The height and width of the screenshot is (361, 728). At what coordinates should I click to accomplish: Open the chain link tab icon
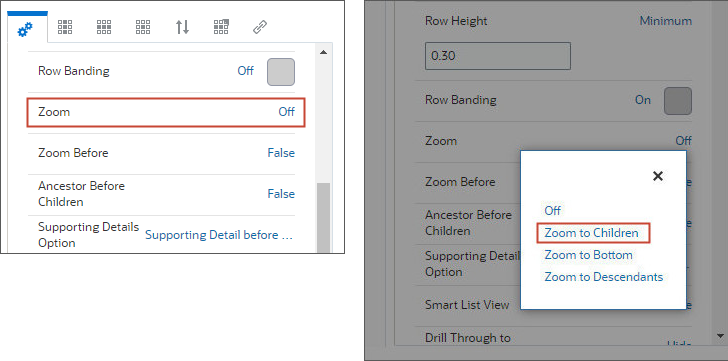click(x=260, y=27)
